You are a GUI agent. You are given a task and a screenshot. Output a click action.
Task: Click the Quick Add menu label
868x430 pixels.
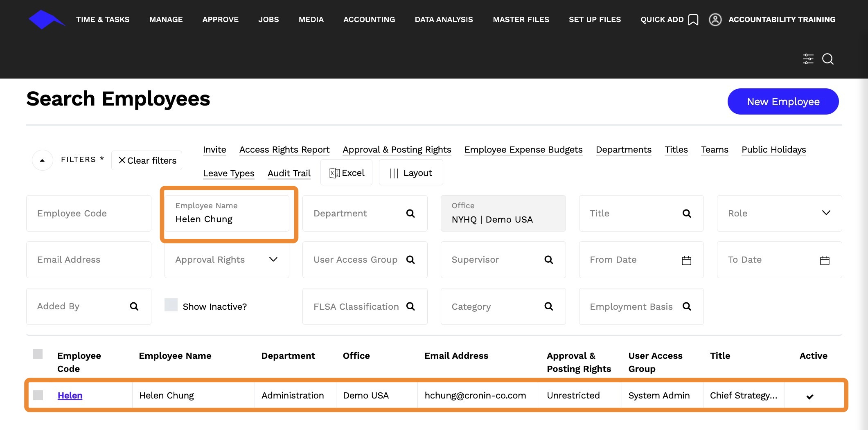point(662,19)
